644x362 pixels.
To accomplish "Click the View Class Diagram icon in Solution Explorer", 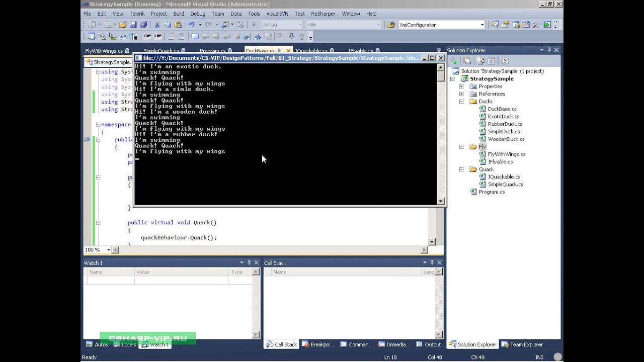I will 505,61.
